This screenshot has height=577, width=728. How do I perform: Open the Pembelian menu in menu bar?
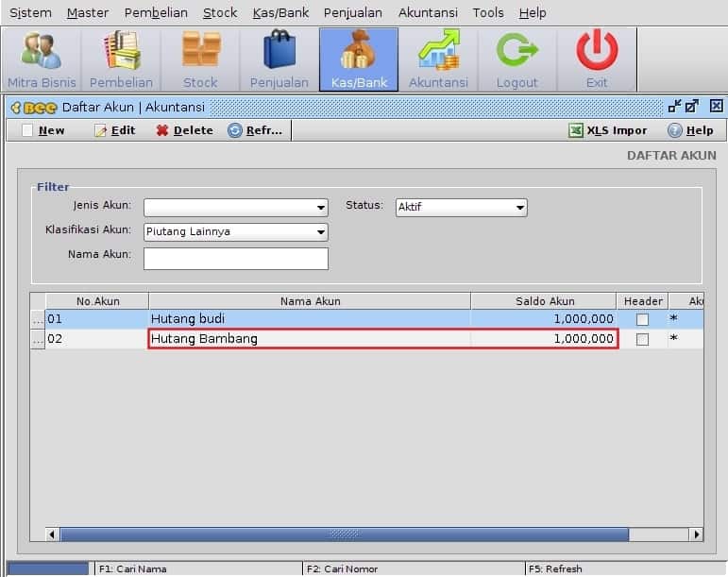click(x=156, y=13)
